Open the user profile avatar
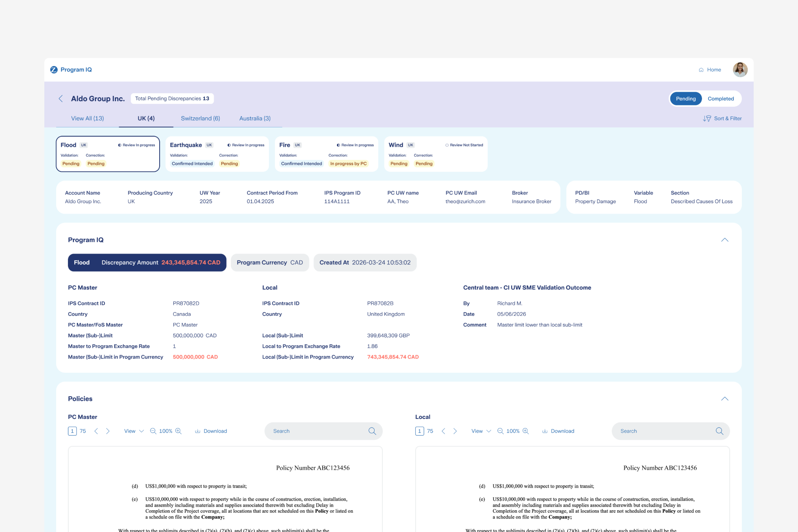The height and width of the screenshot is (532, 798). click(740, 69)
